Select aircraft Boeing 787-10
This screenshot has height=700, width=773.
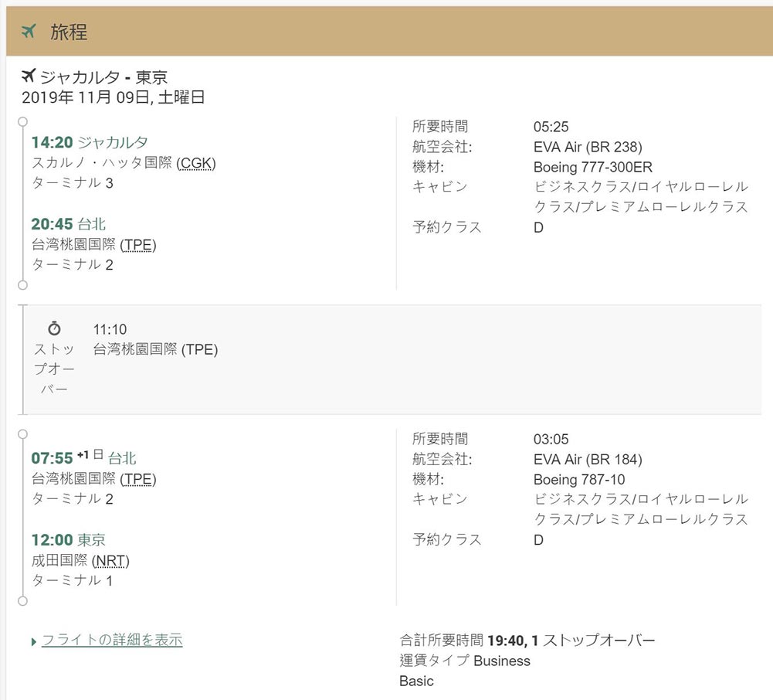[x=578, y=480]
